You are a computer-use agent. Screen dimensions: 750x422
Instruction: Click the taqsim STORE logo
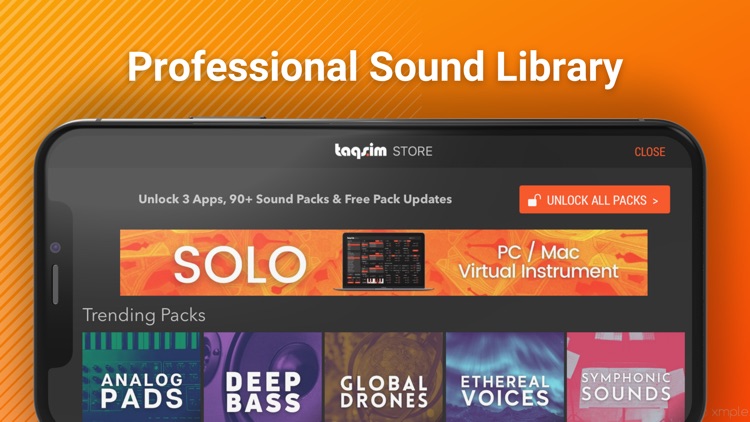point(383,151)
